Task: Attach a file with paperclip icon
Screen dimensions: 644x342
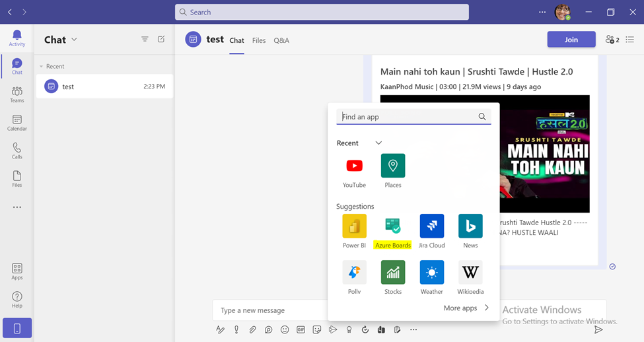Action: [x=252, y=329]
